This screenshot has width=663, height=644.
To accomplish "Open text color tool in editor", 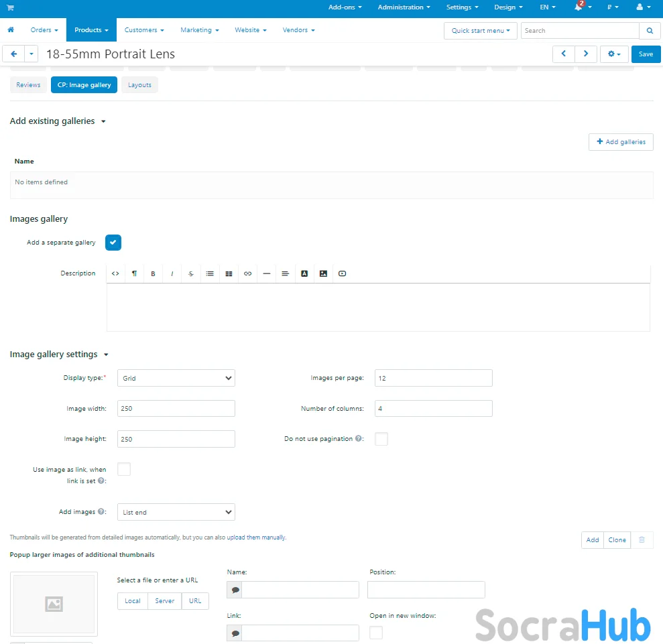I will [x=304, y=274].
